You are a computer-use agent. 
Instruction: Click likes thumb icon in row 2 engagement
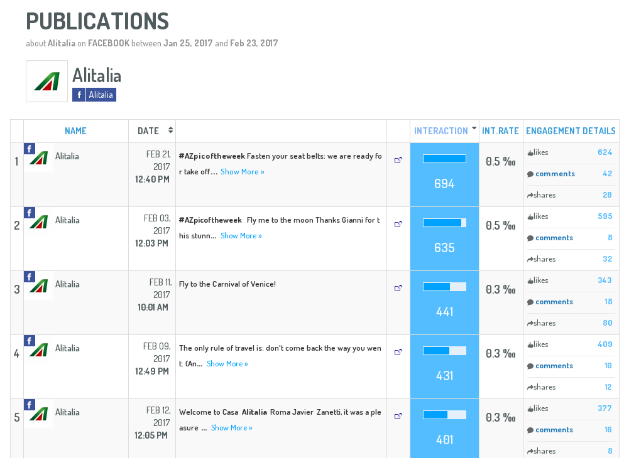point(530,217)
